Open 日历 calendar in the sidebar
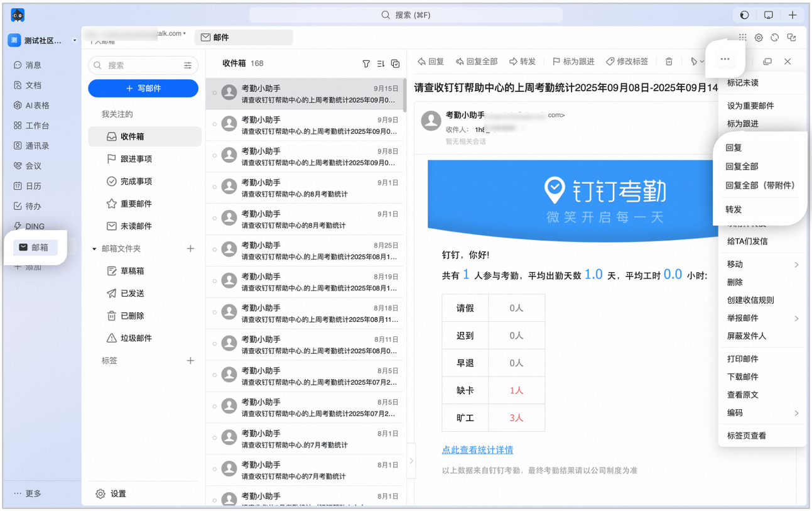Screen dimensions: 812x511 28,186
